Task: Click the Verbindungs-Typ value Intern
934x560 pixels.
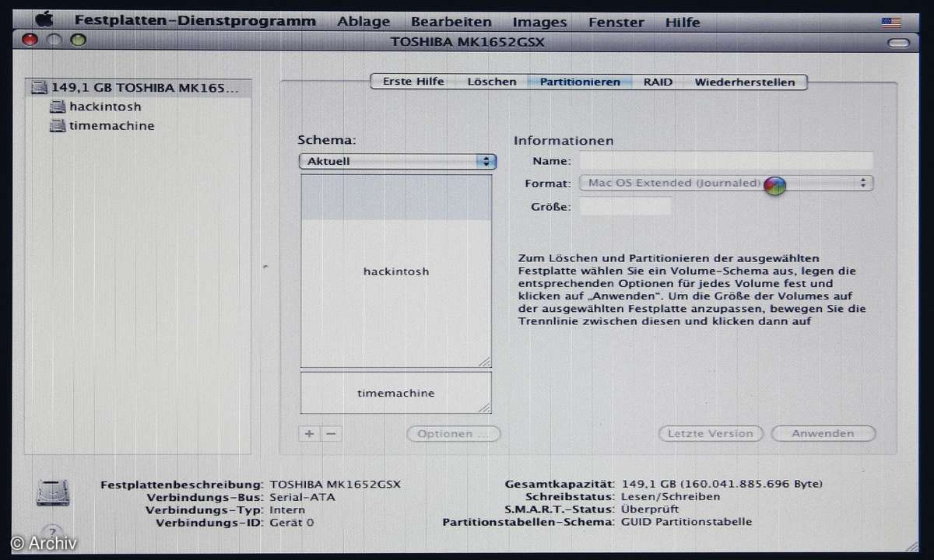Action: (286, 509)
